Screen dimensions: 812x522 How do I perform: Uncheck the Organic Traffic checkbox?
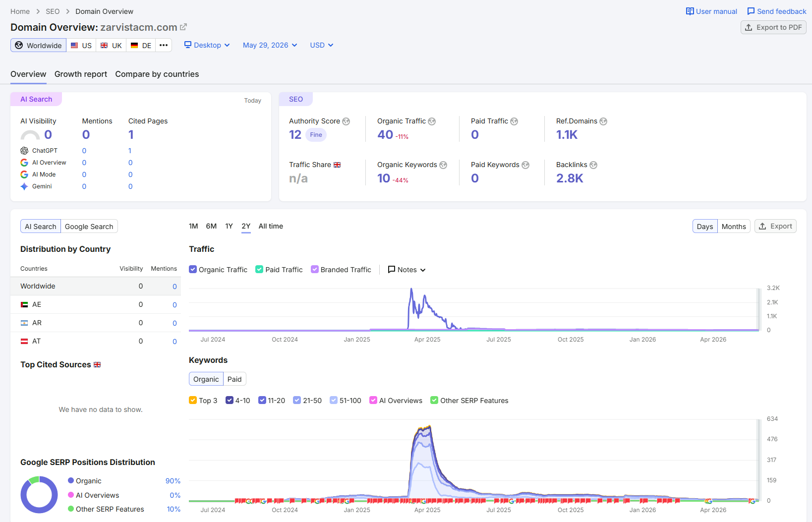193,269
